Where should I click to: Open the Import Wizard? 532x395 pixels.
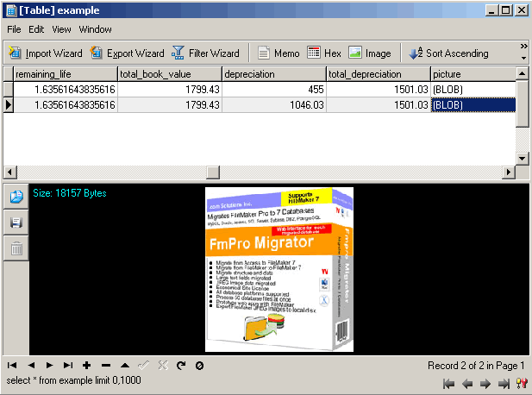click(x=46, y=53)
